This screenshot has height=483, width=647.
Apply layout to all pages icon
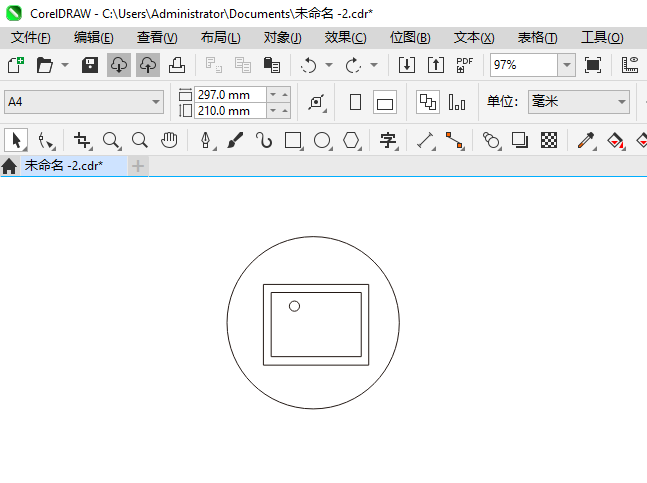pyautogui.click(x=428, y=102)
